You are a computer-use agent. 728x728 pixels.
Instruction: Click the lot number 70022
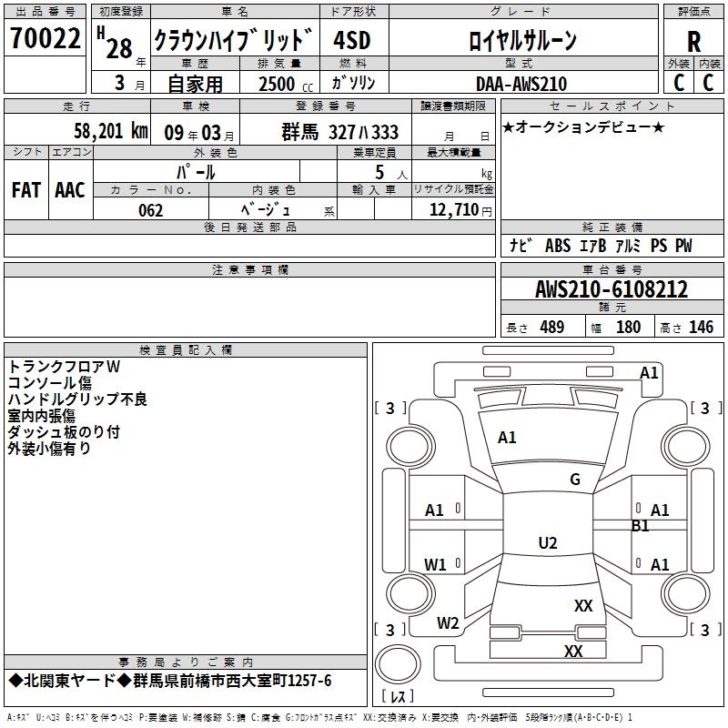point(45,38)
